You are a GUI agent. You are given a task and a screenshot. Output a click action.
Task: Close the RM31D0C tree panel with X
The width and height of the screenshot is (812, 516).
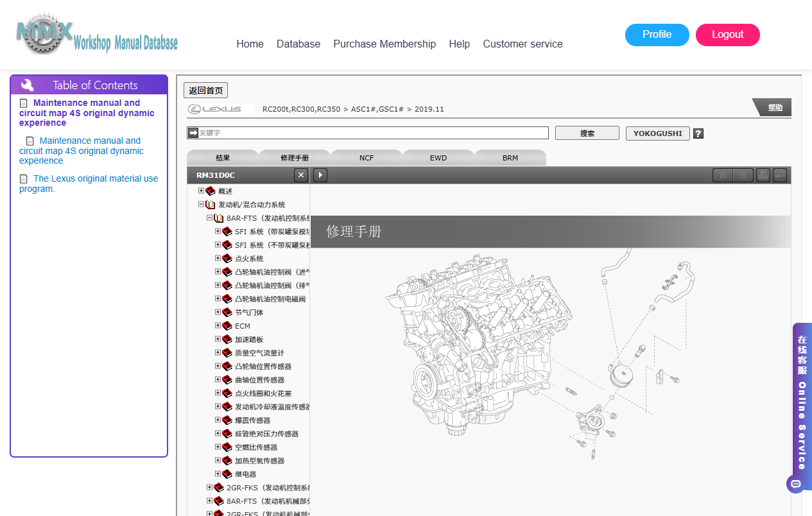[300, 175]
